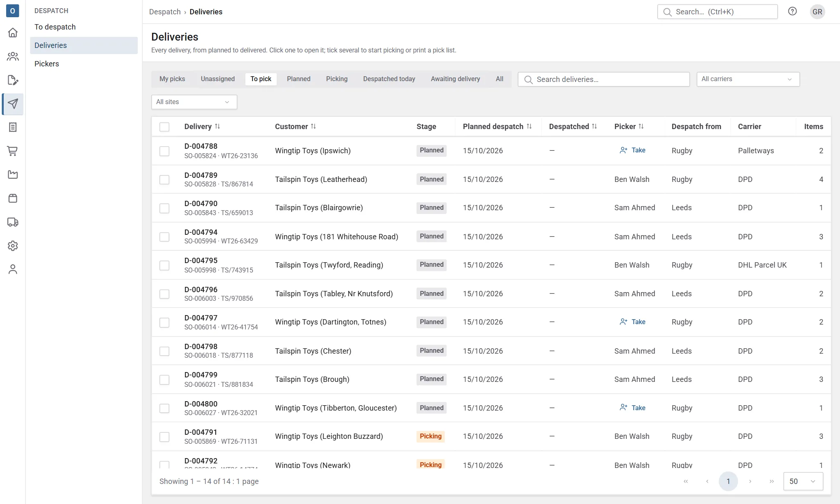Open the document edit icon in sidebar

(x=13, y=80)
